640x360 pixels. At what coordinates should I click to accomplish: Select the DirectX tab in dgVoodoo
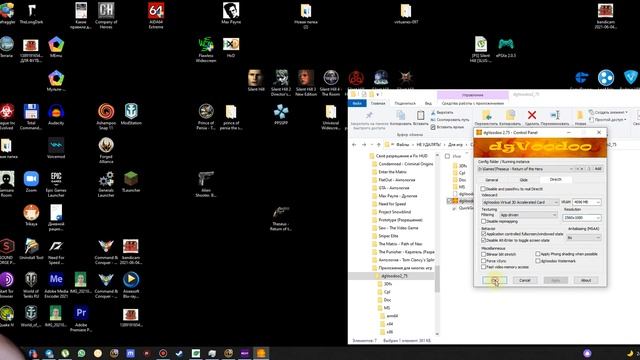[x=556, y=180]
